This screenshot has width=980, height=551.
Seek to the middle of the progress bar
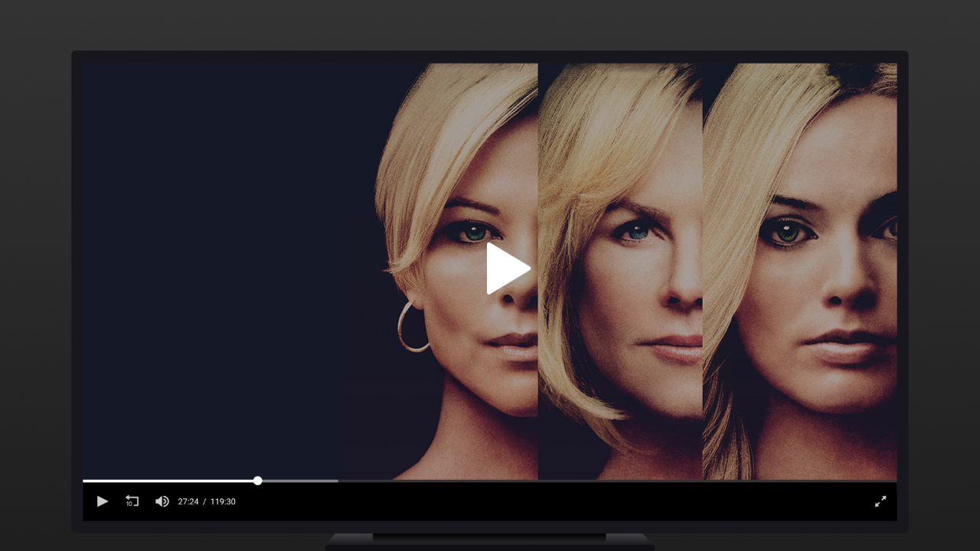coord(490,481)
